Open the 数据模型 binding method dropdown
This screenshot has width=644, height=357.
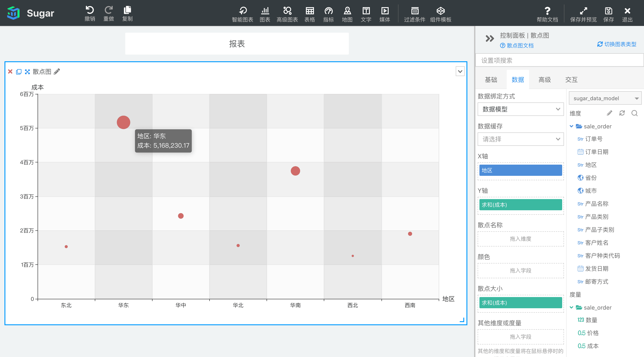point(521,109)
